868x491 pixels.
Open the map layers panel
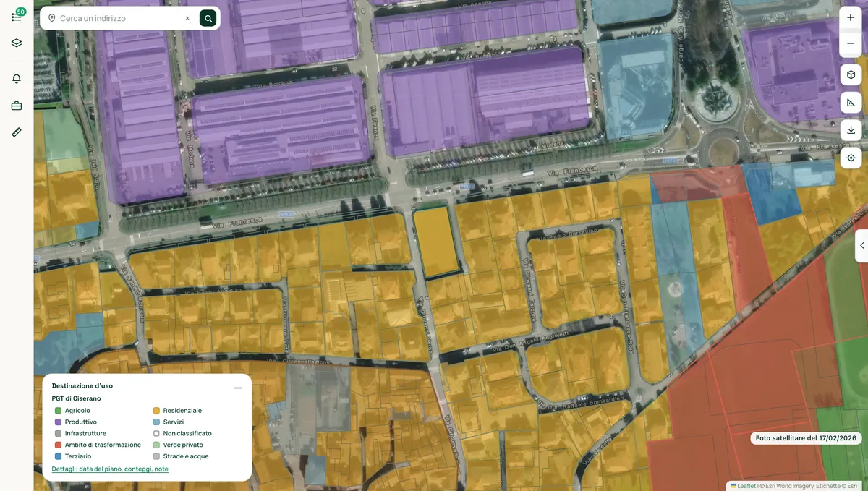tap(17, 43)
